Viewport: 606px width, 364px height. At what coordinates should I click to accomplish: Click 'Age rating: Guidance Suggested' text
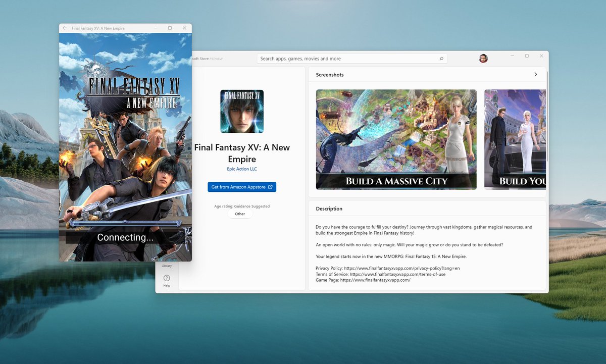(x=242, y=206)
